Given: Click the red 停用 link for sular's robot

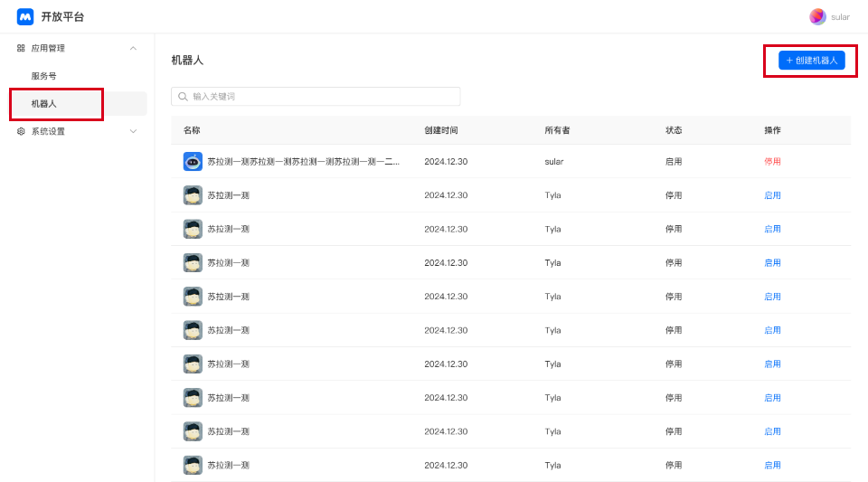Looking at the screenshot, I should 772,162.
